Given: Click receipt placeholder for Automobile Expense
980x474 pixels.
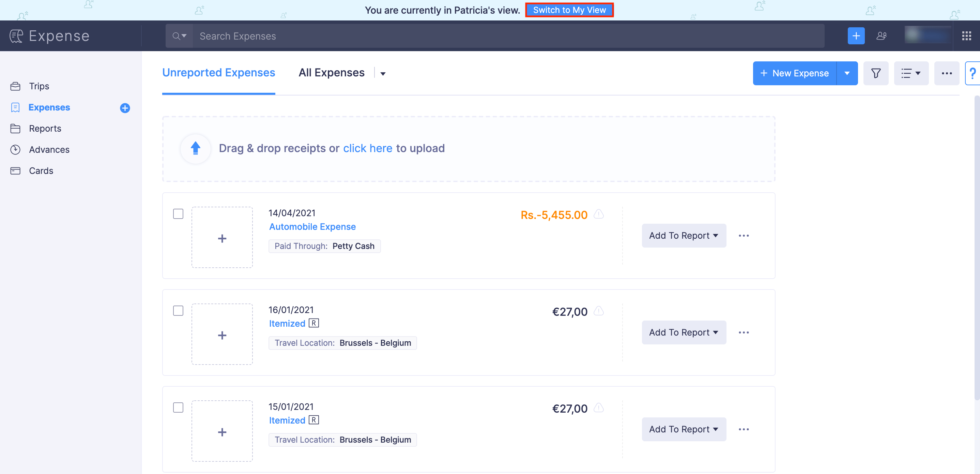Looking at the screenshot, I should pos(222,238).
